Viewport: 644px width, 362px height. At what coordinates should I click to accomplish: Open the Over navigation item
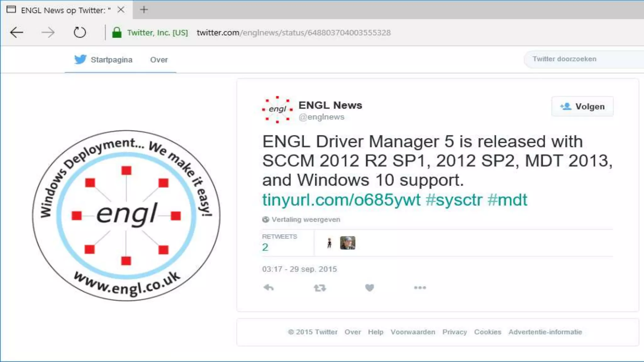159,60
